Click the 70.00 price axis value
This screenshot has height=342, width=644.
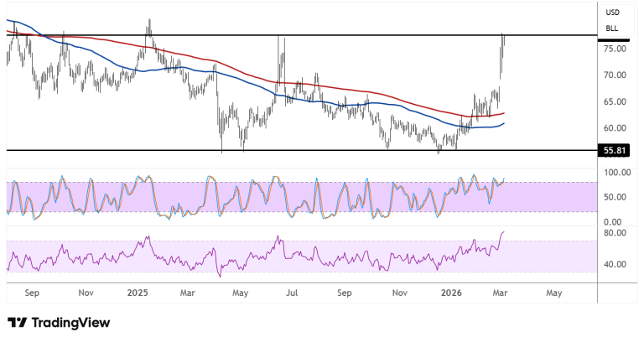point(615,75)
